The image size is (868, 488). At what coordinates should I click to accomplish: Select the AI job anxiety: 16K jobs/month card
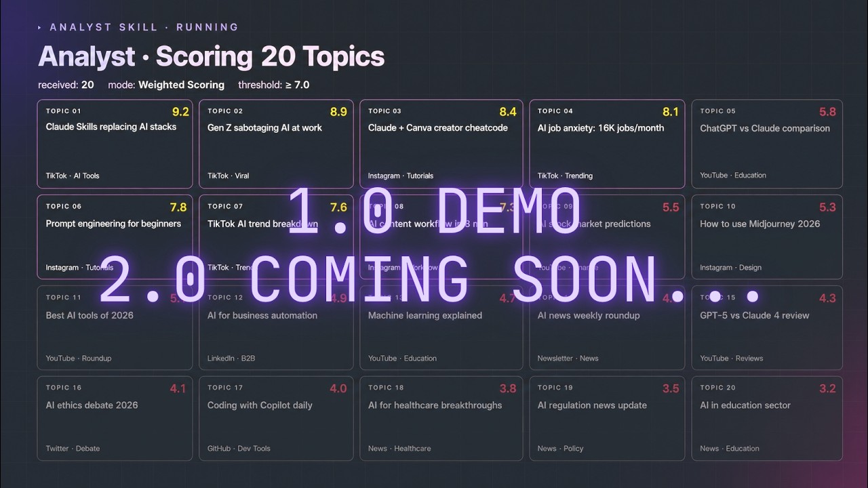[607, 144]
